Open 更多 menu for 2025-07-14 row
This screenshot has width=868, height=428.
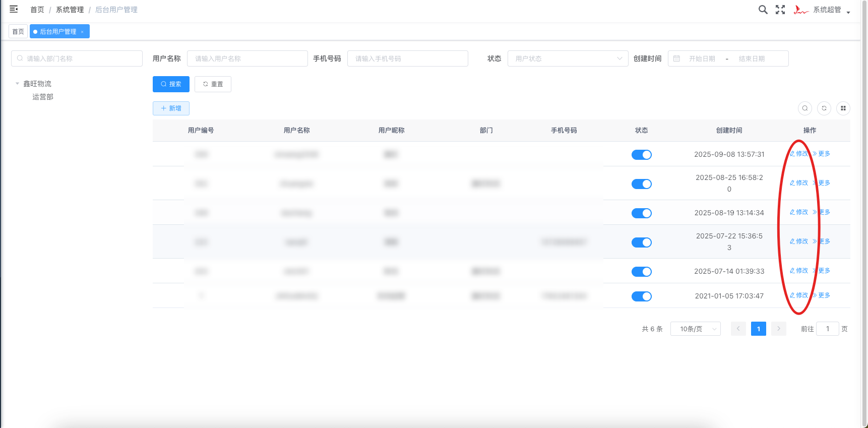tap(821, 271)
